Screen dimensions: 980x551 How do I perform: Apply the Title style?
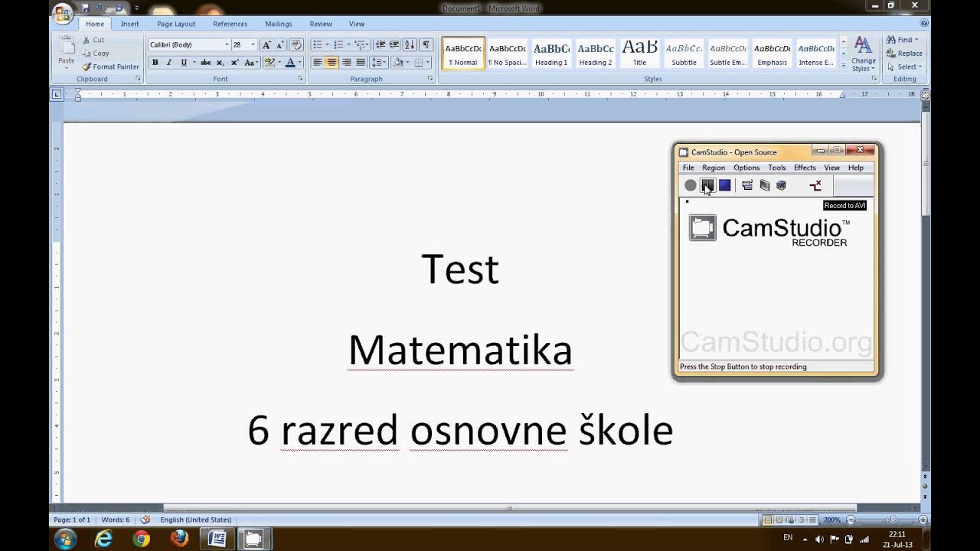(x=639, y=54)
